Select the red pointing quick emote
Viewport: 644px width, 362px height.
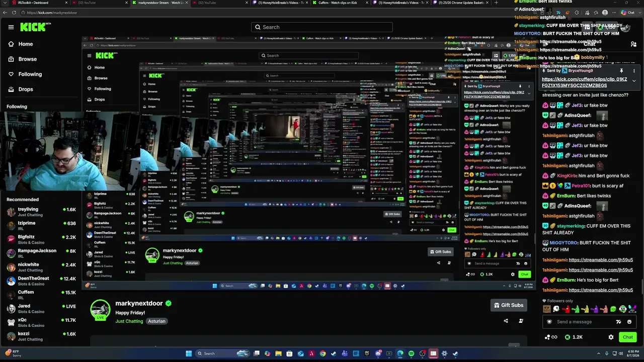coord(566,309)
